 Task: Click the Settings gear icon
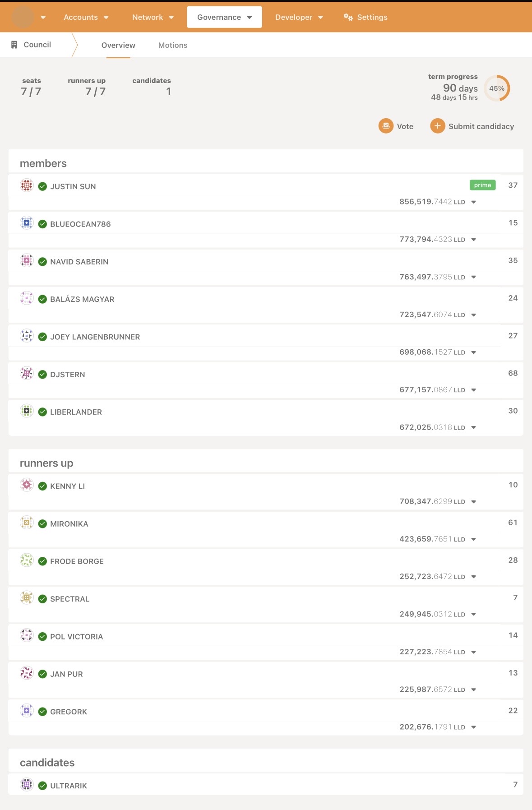coord(348,17)
